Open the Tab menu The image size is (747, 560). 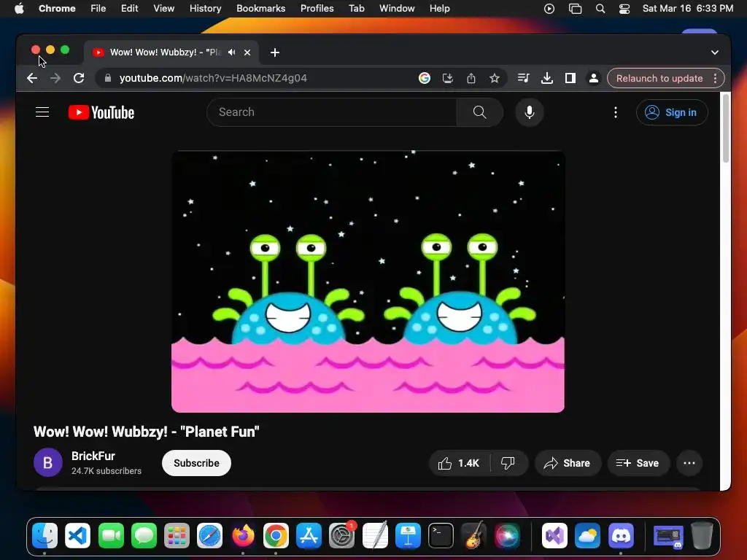(356, 9)
